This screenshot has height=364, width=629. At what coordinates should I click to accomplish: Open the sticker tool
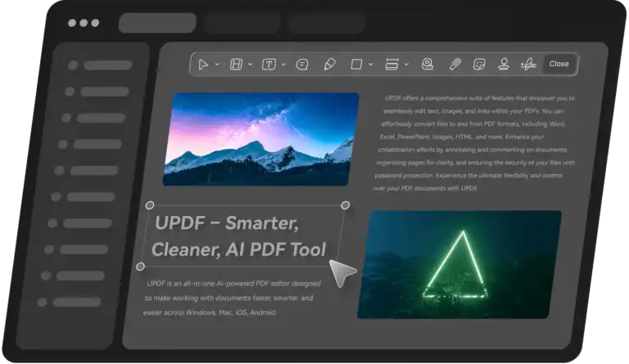click(x=478, y=64)
